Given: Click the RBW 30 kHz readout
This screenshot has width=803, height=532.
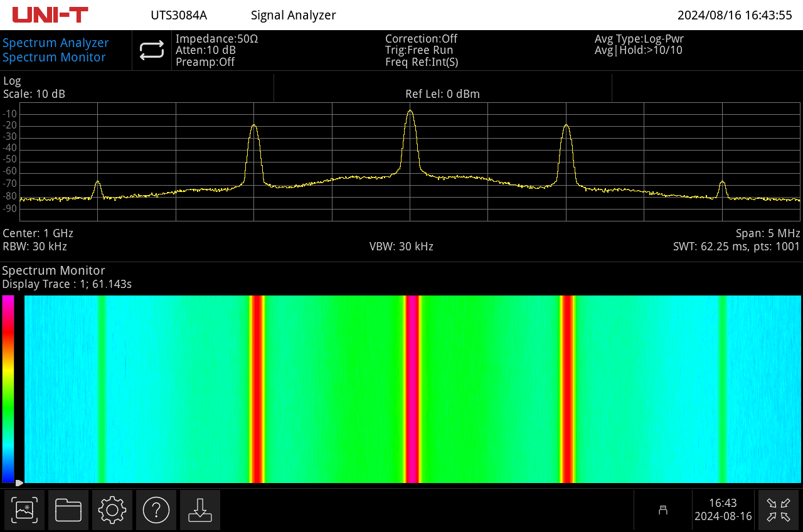Looking at the screenshot, I should tap(35, 247).
